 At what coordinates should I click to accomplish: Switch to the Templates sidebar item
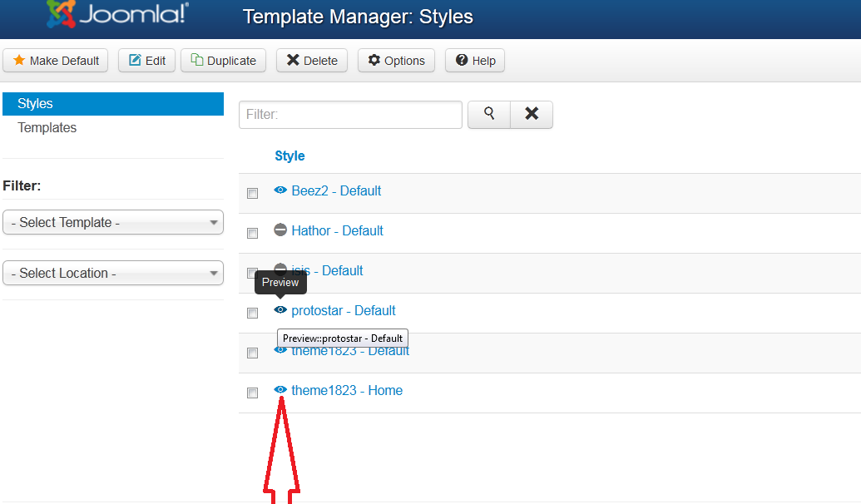pyautogui.click(x=47, y=128)
